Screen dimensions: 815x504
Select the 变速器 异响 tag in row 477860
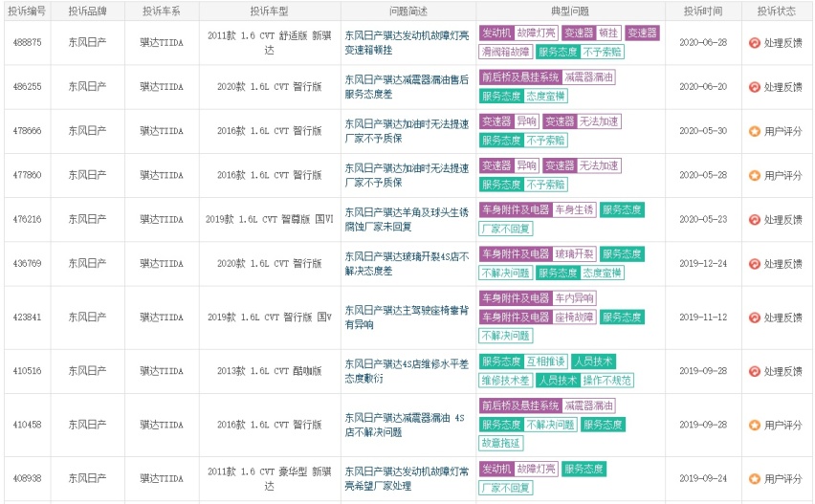tap(509, 165)
